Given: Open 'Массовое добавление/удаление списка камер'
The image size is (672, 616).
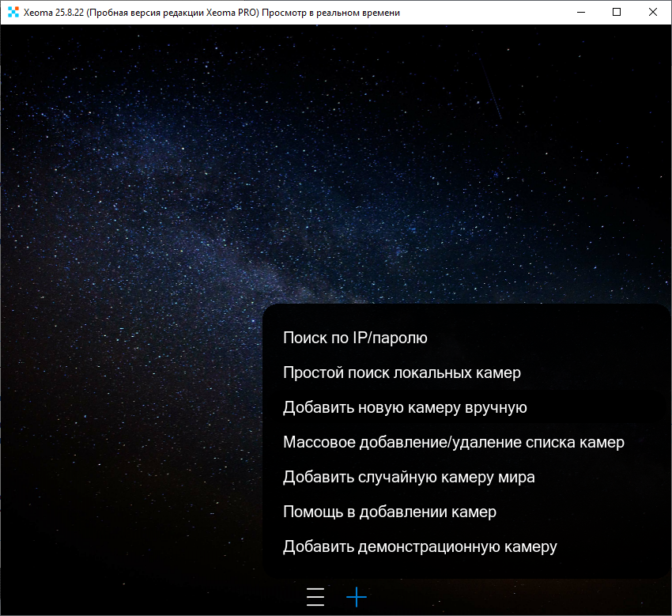Looking at the screenshot, I should [453, 442].
